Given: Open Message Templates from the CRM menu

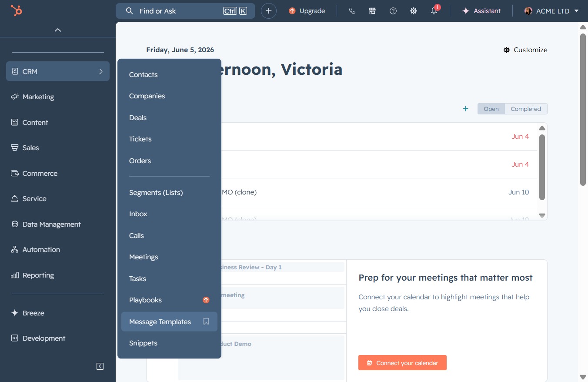Looking at the screenshot, I should 169,322.
